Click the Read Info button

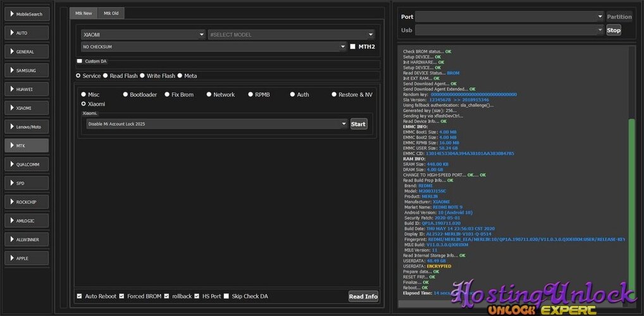tap(364, 296)
